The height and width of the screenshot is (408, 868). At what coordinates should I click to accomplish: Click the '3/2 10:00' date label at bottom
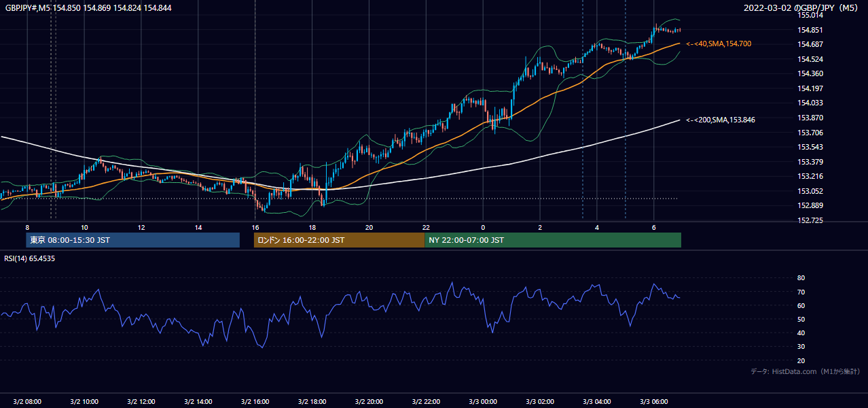point(84,402)
